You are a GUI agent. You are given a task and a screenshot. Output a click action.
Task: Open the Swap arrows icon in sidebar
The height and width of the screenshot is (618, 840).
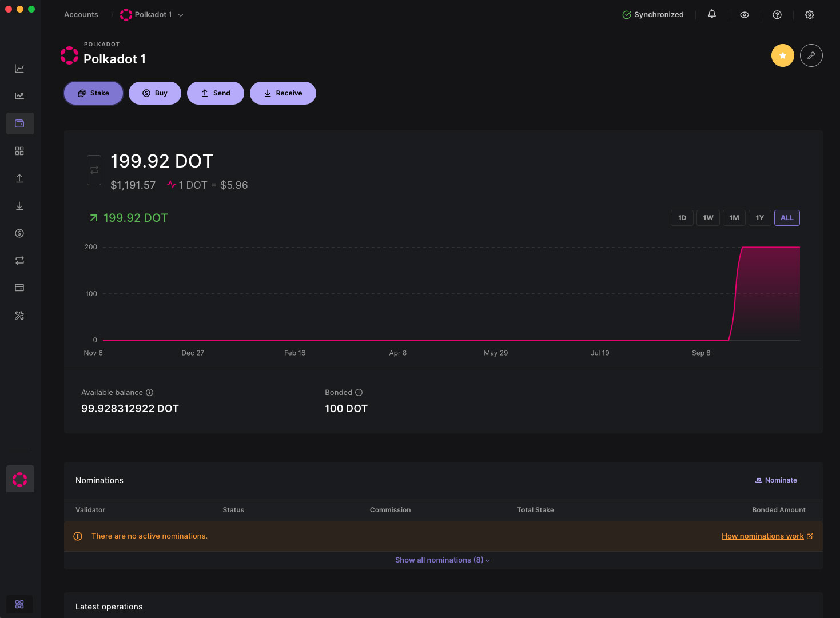click(x=19, y=261)
